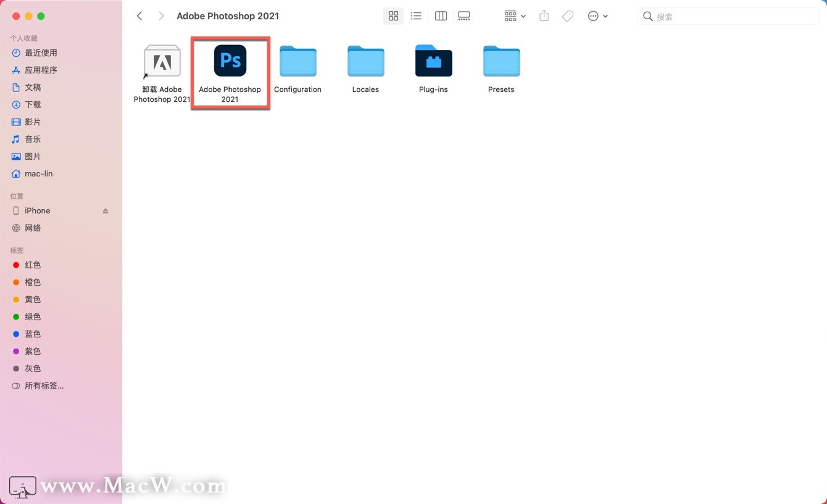Viewport: 827px width, 504px height.
Task: Minimize the window with yellow button
Action: 28,16
